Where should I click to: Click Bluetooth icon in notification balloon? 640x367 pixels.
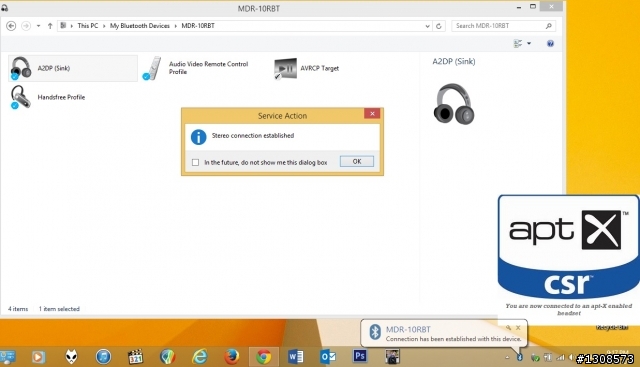click(x=375, y=332)
